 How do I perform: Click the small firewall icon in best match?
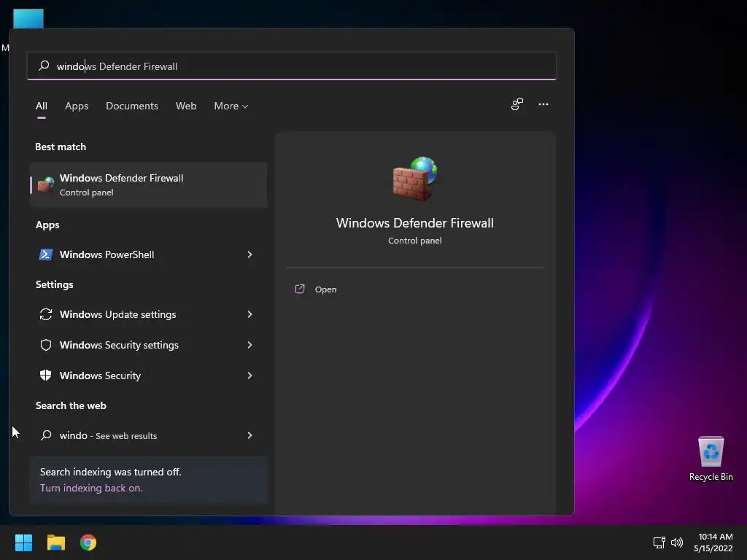tap(46, 184)
